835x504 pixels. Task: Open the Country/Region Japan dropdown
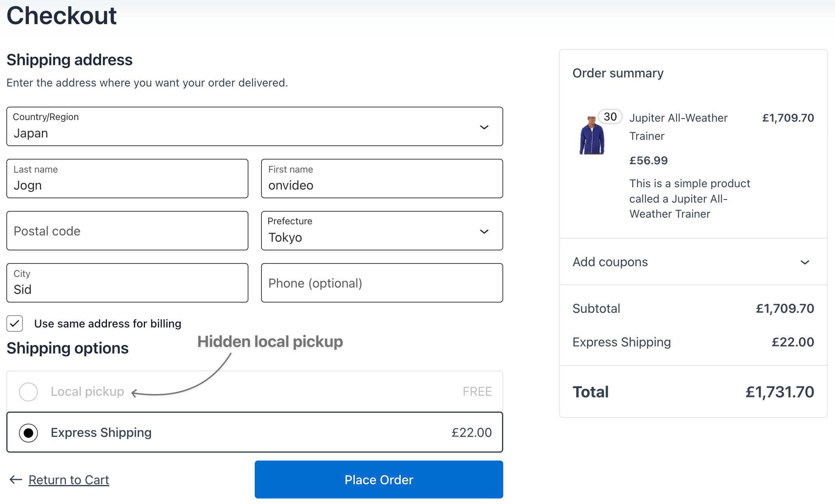click(x=237, y=127)
